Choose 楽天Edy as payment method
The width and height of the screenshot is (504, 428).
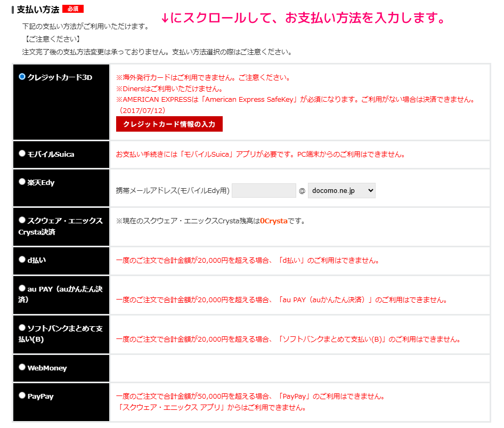point(21,181)
